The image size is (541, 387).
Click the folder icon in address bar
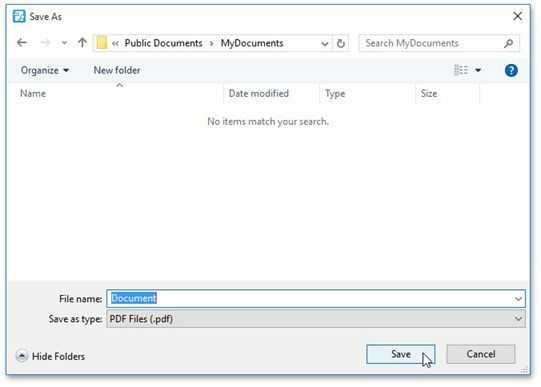101,43
